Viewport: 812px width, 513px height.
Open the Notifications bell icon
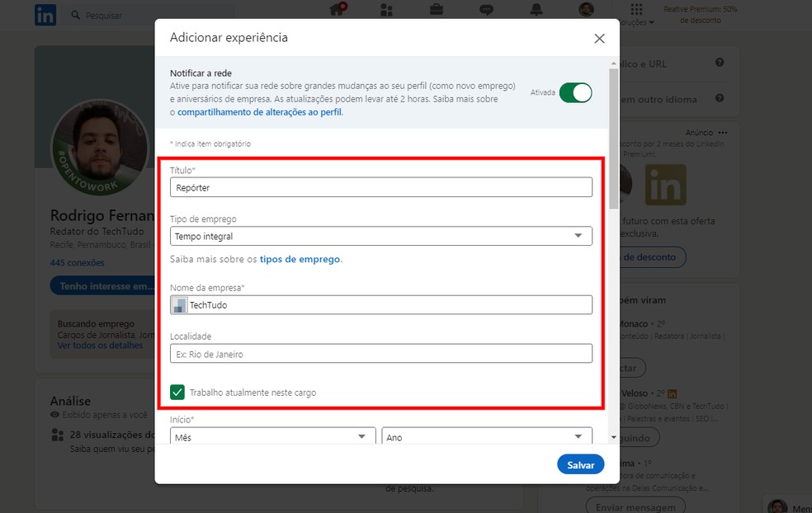536,10
